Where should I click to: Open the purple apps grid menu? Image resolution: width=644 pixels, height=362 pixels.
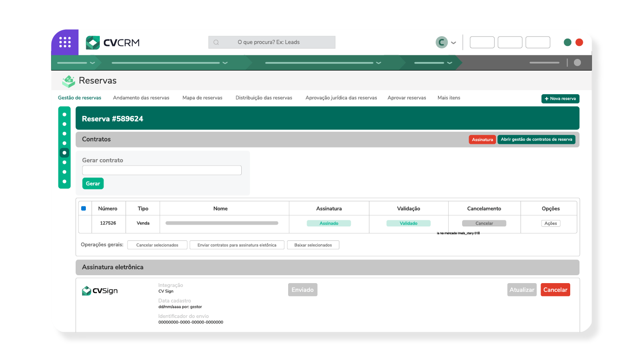(65, 42)
